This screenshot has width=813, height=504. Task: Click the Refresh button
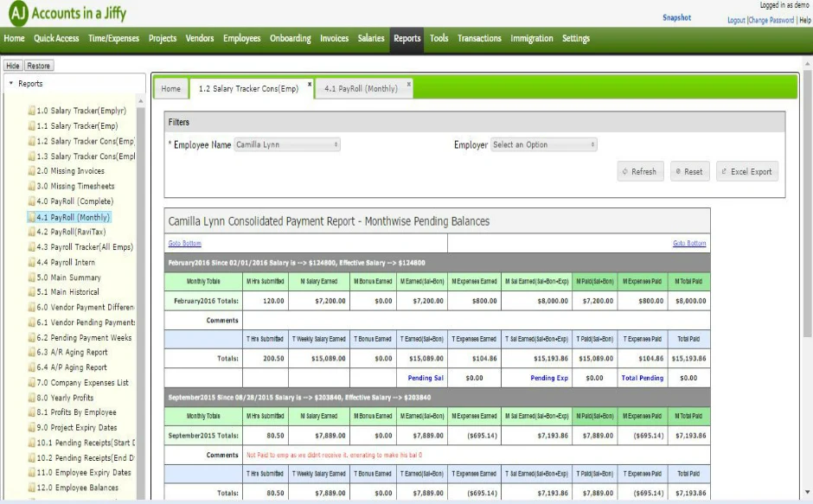pyautogui.click(x=640, y=172)
